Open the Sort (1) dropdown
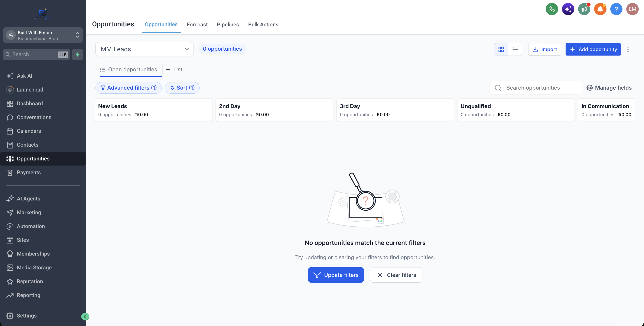 pyautogui.click(x=182, y=88)
